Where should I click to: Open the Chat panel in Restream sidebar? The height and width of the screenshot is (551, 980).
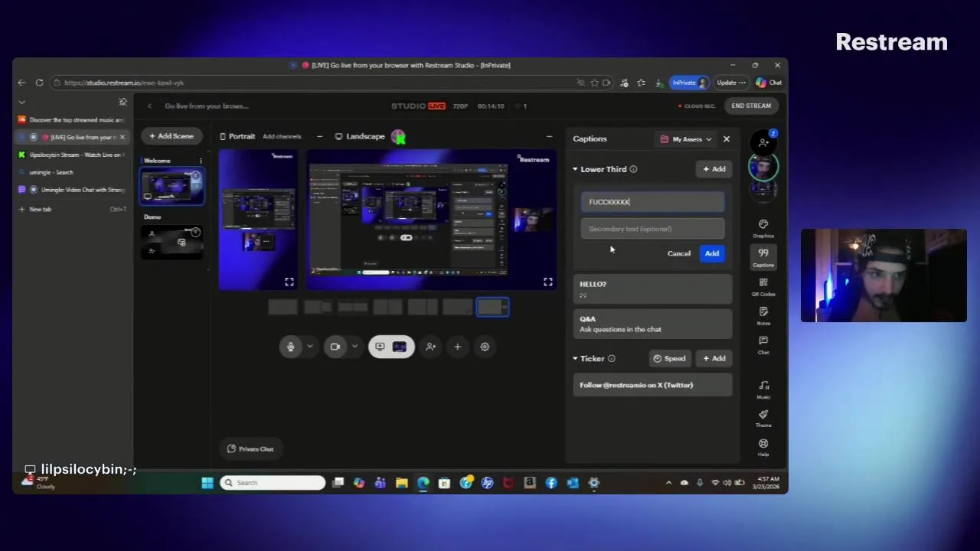(x=763, y=344)
